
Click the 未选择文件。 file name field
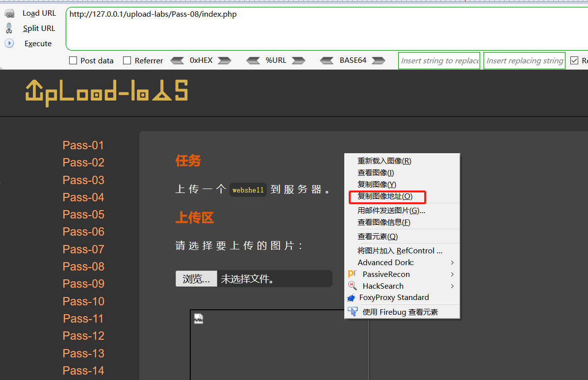(x=275, y=278)
